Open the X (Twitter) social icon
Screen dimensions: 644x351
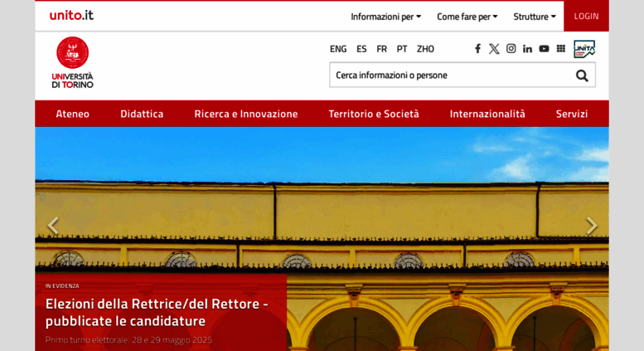[x=494, y=49]
